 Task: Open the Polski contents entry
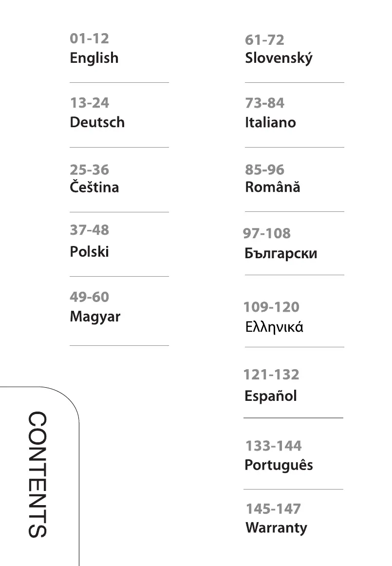pos(89,251)
